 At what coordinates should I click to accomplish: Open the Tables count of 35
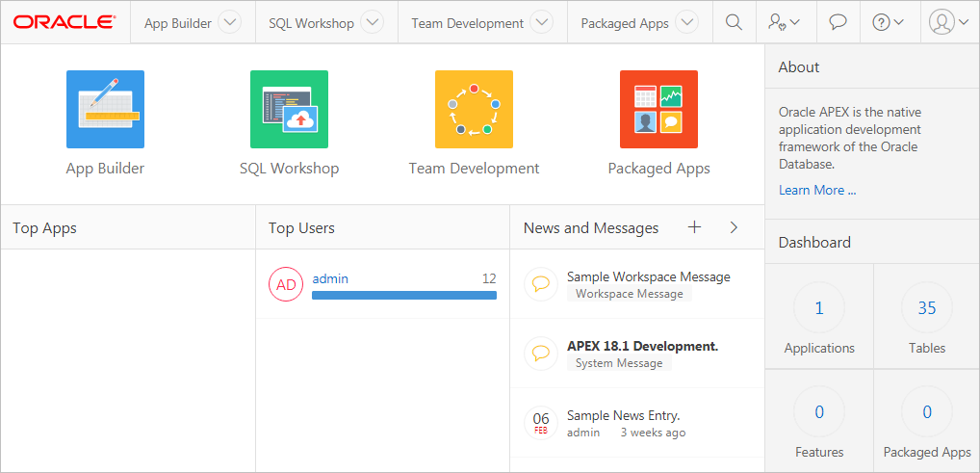click(926, 308)
